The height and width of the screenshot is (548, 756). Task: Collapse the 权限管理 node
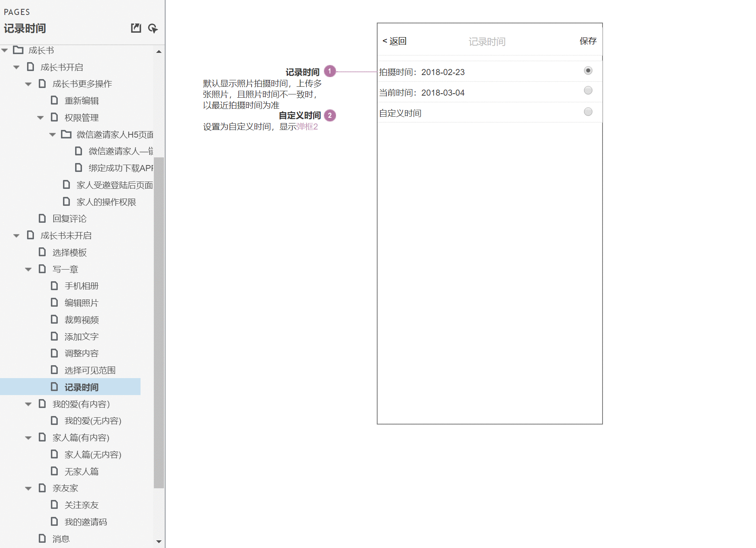point(40,118)
